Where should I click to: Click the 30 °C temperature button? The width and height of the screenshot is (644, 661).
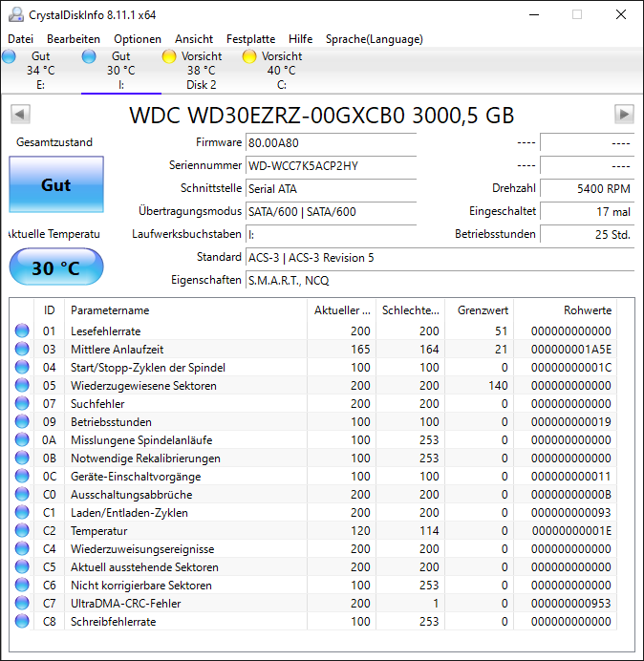tap(56, 267)
